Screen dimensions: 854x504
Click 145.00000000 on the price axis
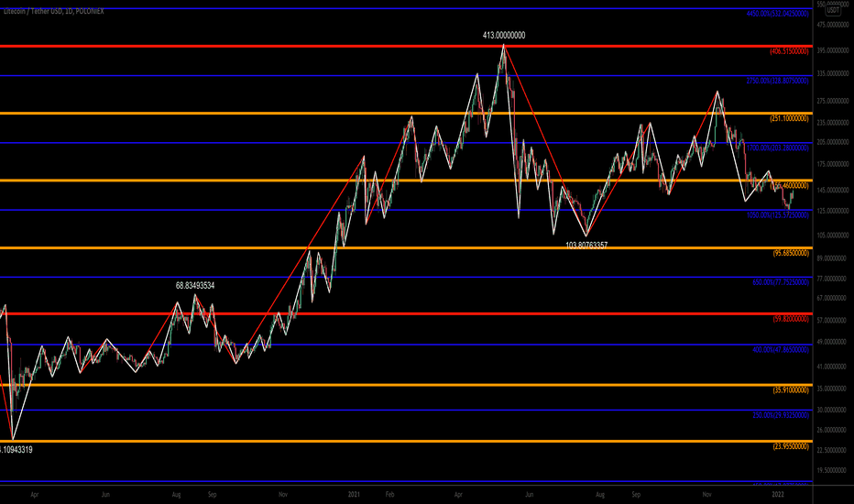pos(833,191)
